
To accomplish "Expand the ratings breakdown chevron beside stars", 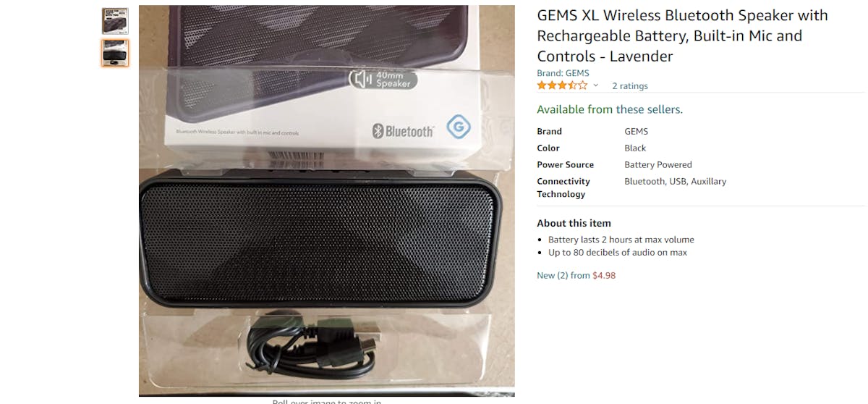I will coord(596,85).
